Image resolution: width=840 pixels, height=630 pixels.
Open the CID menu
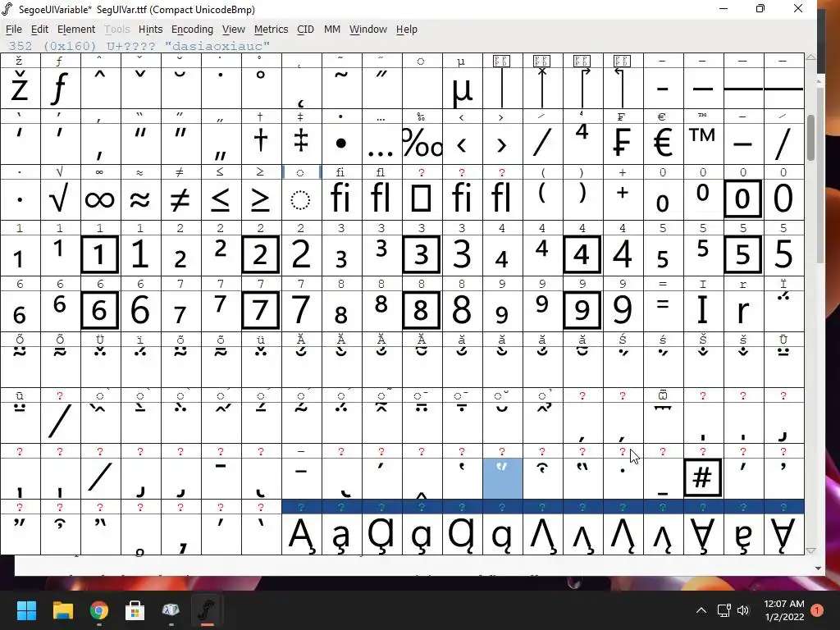coord(305,30)
